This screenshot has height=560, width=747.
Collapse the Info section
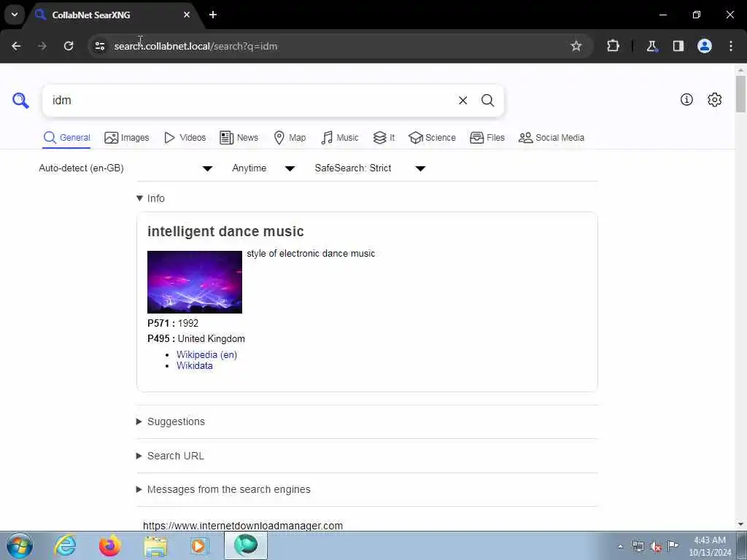150,198
